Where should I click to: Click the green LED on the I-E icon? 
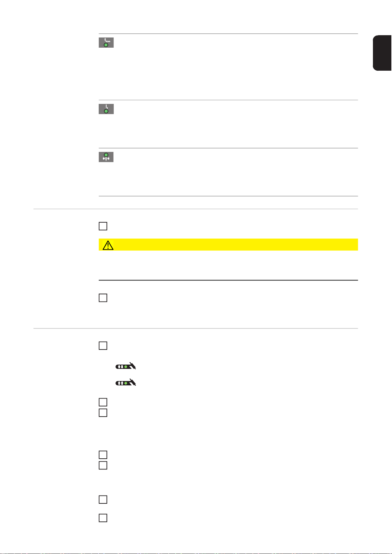coord(106,111)
